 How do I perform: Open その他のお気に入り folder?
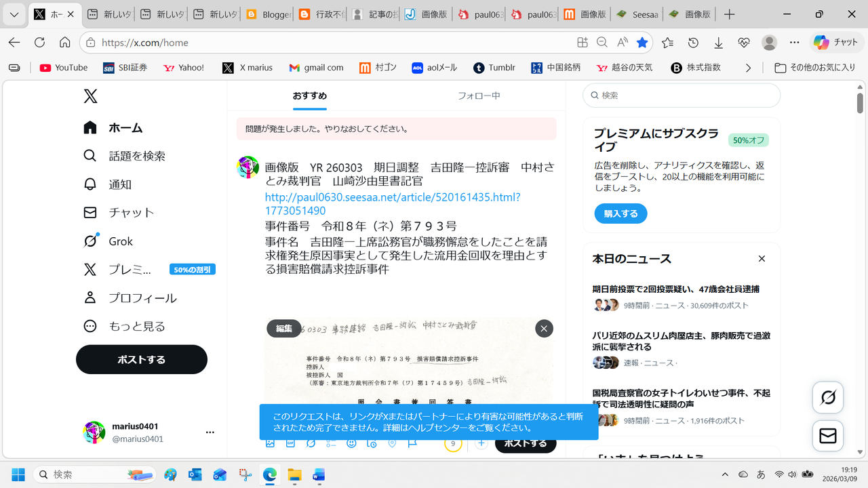[x=814, y=68]
